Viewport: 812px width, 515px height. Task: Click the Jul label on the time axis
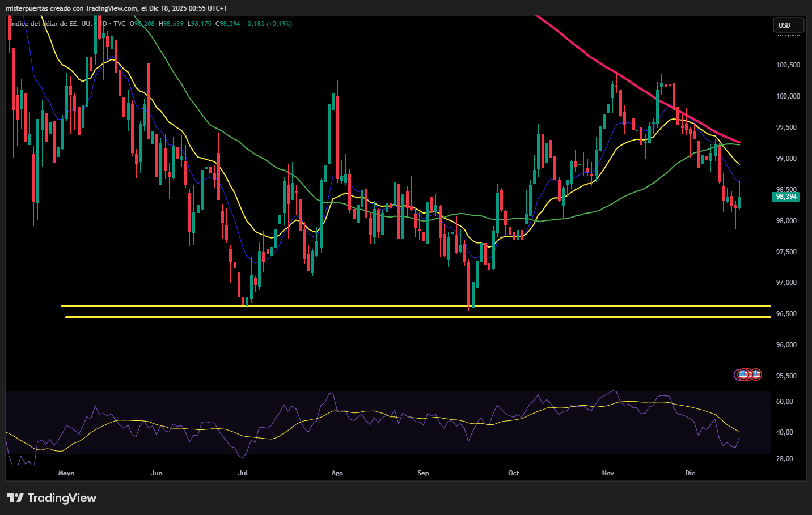pos(243,473)
